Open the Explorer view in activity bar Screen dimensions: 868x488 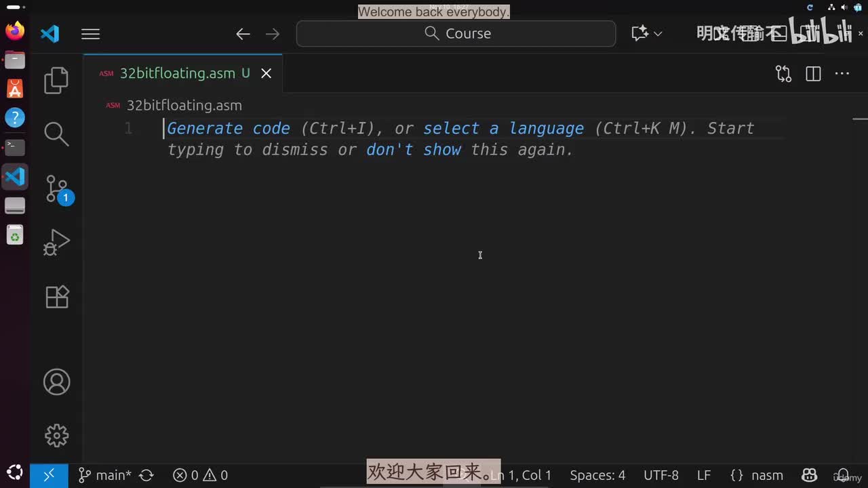click(x=56, y=81)
